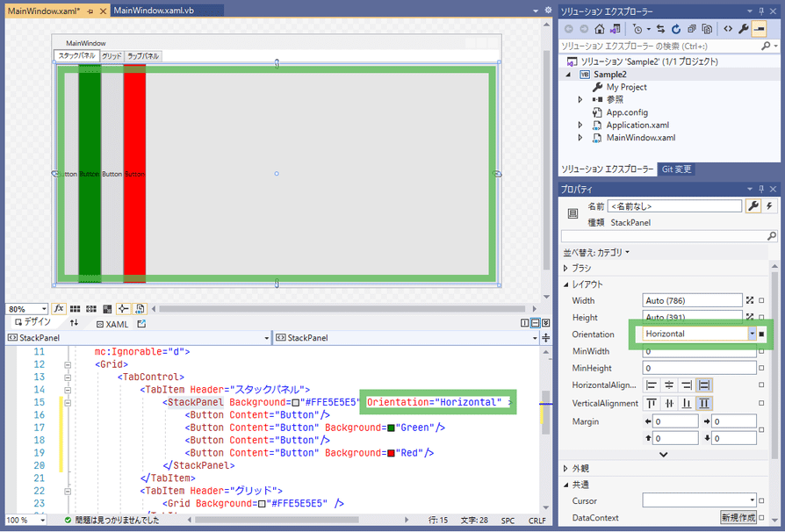Toggle HorizontalAlignment Stretch option
Image resolution: width=785 pixels, height=532 pixels.
click(703, 385)
